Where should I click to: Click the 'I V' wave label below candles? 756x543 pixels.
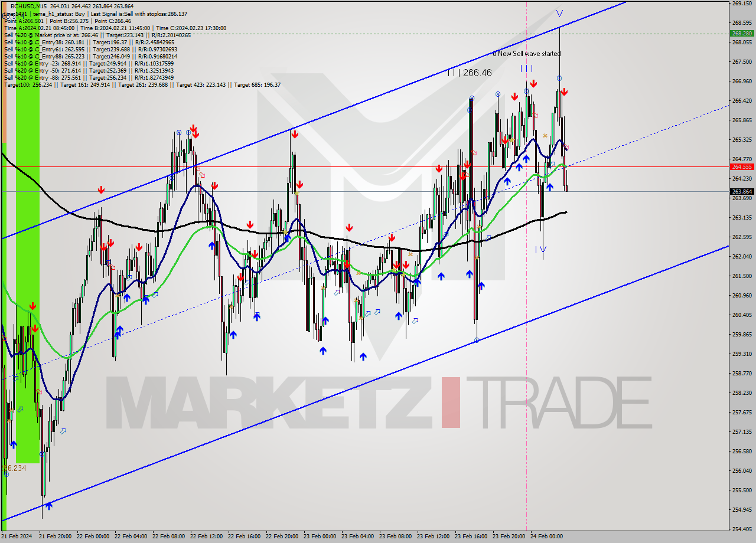pyautogui.click(x=540, y=250)
